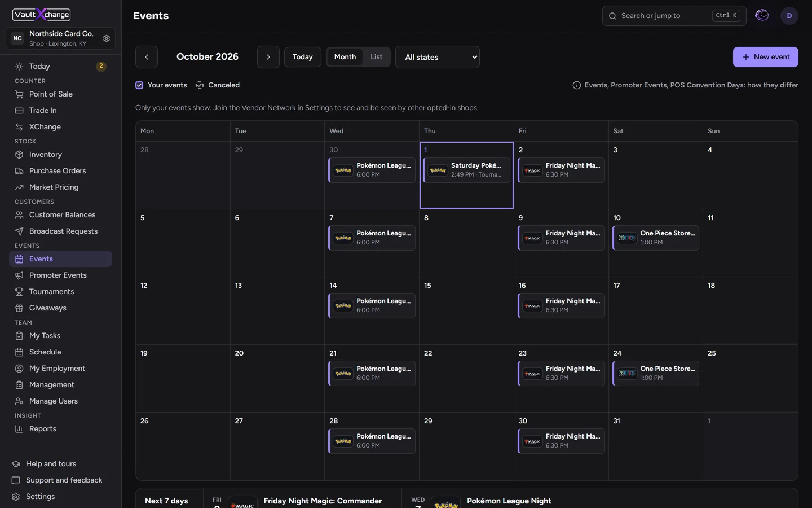The width and height of the screenshot is (812, 508).
Task: Open Pokémon League event on October 28
Action: click(x=372, y=441)
